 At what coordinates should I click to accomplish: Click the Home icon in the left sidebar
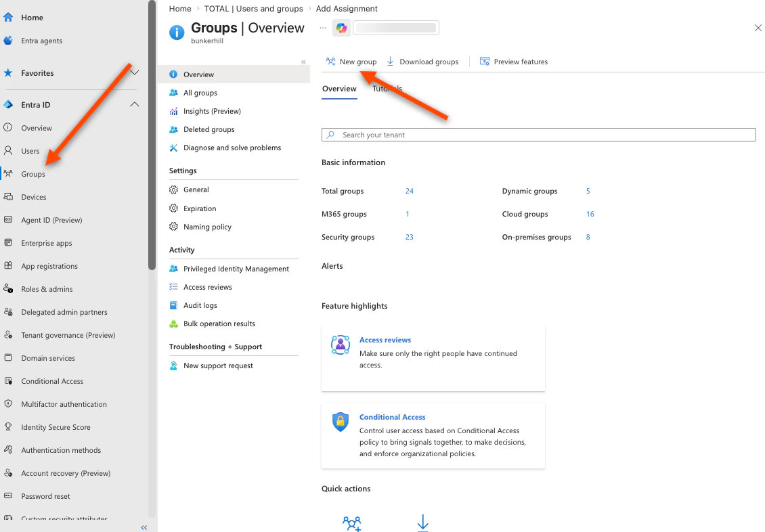pyautogui.click(x=8, y=18)
